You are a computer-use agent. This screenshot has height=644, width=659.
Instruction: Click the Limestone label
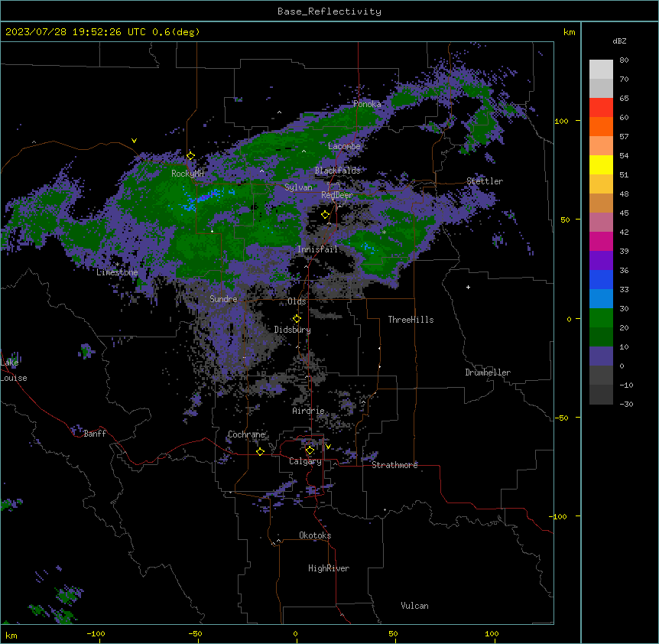[x=117, y=272]
